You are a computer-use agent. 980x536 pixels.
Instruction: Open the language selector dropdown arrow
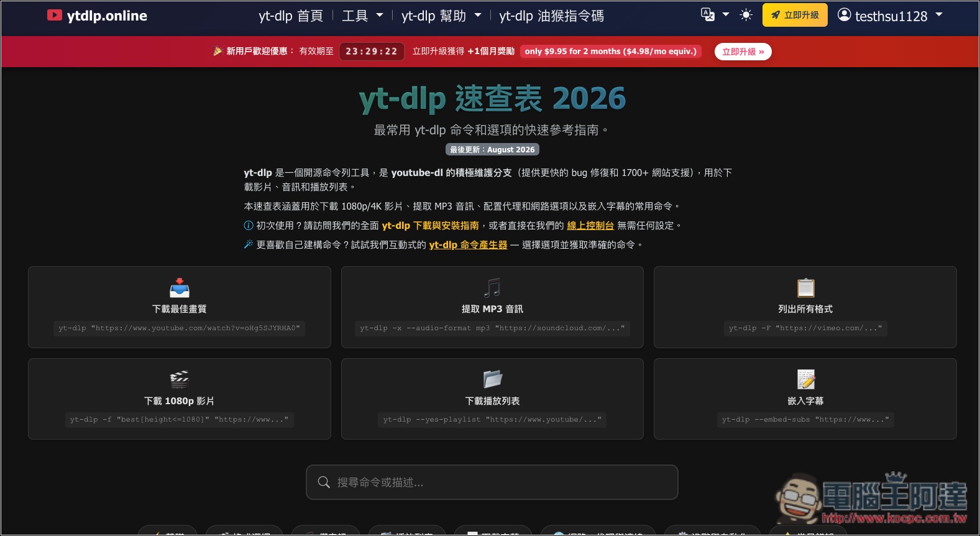coord(726,15)
